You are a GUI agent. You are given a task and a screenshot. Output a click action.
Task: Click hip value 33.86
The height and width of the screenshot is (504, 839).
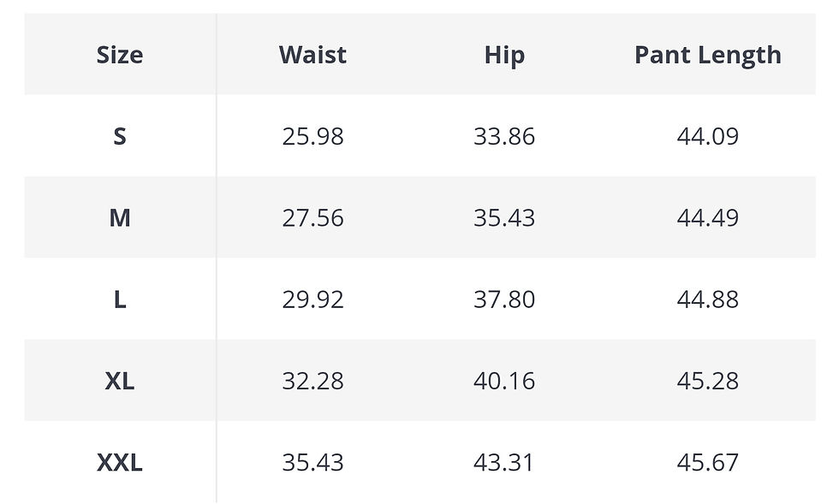point(504,136)
